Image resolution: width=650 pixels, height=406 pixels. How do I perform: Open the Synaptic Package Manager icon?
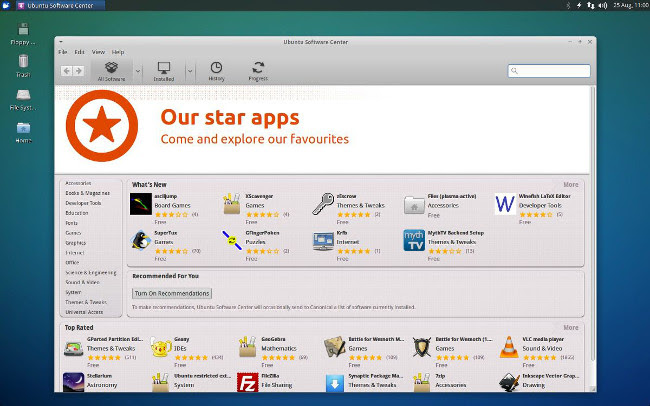[x=335, y=383]
